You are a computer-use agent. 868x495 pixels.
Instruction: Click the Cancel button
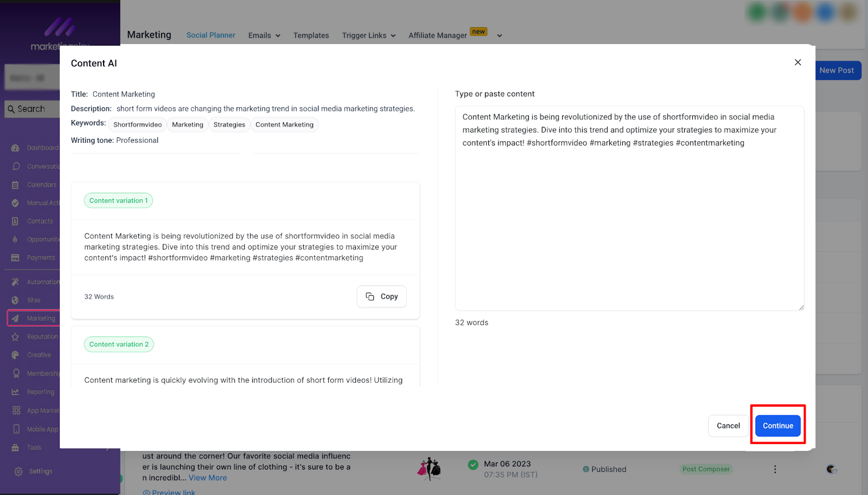pos(728,426)
